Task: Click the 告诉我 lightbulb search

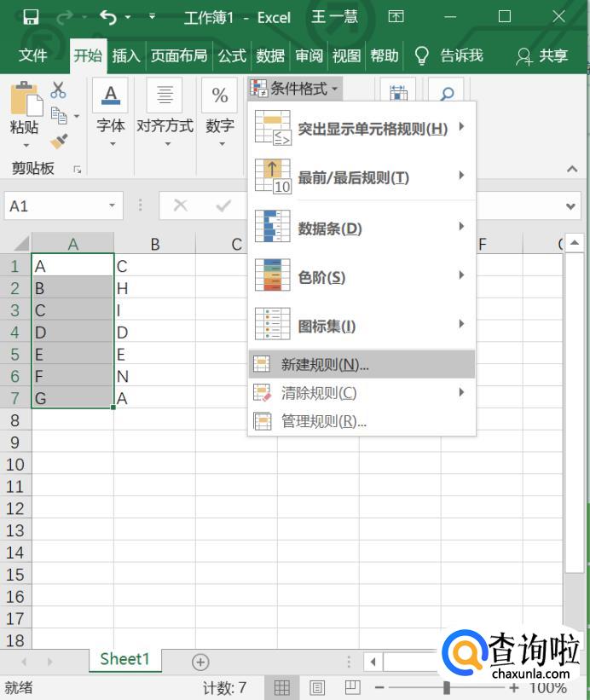Action: point(449,55)
